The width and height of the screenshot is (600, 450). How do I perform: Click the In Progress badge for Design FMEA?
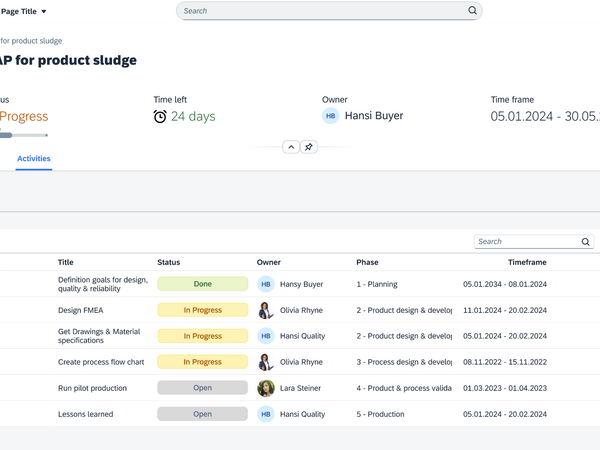(x=202, y=310)
